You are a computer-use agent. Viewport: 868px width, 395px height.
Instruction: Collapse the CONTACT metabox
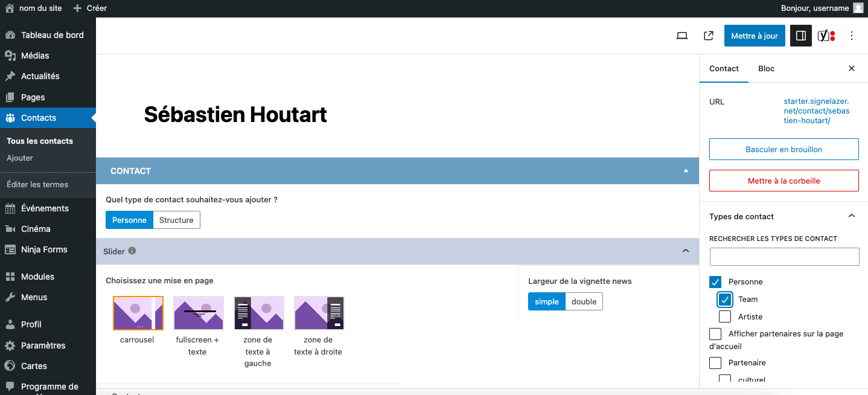(686, 171)
